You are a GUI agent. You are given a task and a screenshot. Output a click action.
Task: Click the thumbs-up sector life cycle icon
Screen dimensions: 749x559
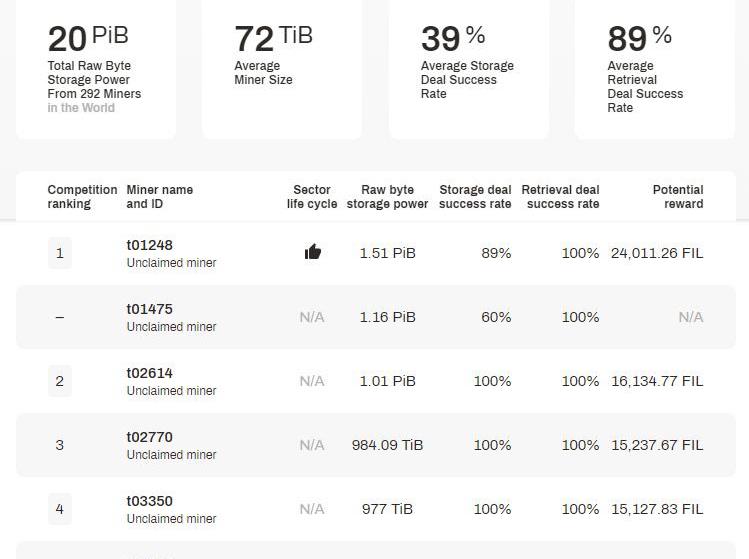(x=312, y=252)
